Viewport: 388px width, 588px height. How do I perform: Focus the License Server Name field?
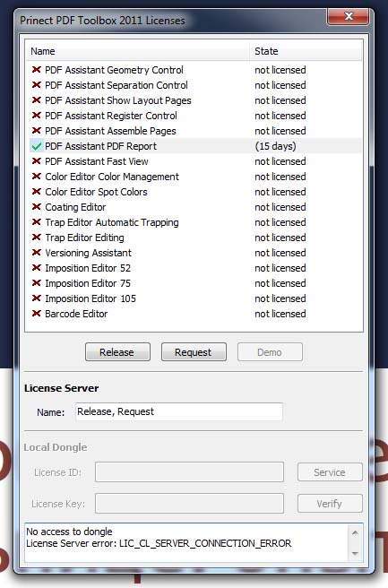tap(179, 411)
